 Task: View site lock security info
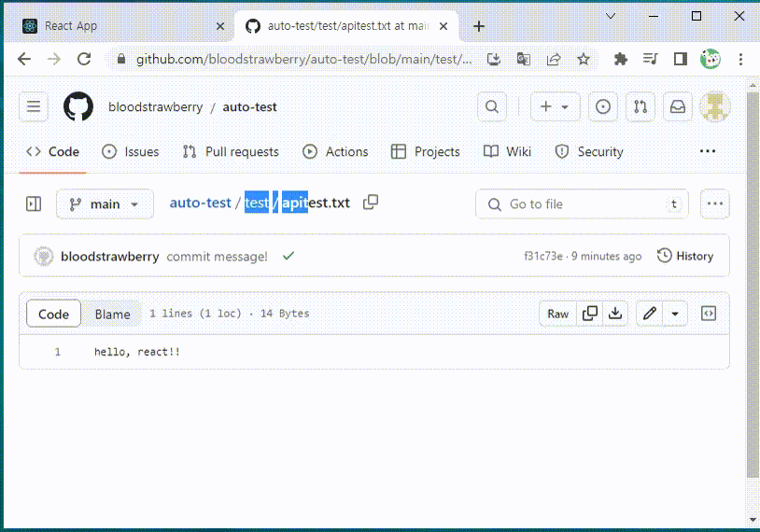coord(121,59)
